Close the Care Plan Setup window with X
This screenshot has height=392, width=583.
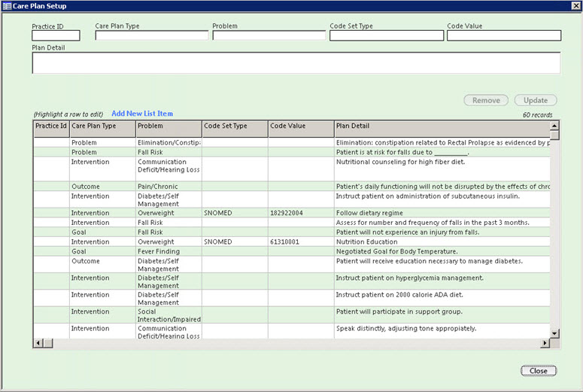(575, 5)
